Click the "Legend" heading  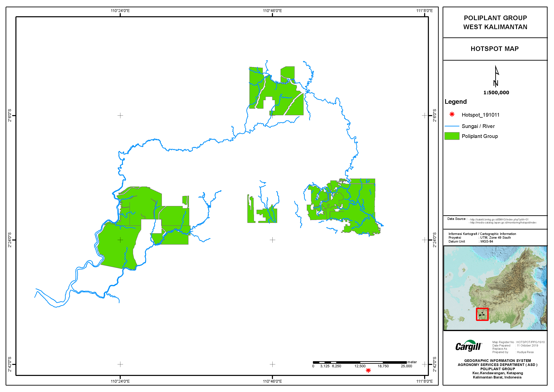tap(455, 102)
